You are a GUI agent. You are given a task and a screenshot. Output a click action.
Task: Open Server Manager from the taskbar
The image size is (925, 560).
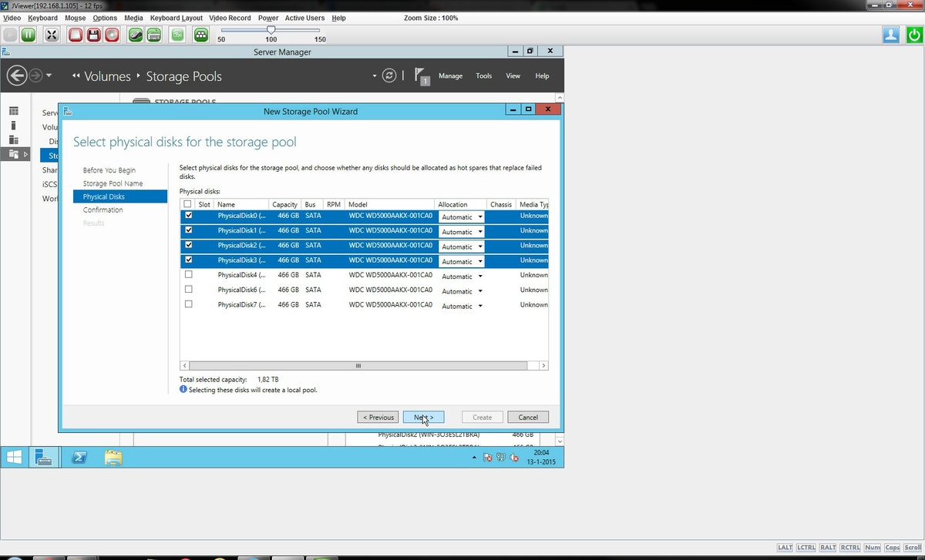pos(44,458)
